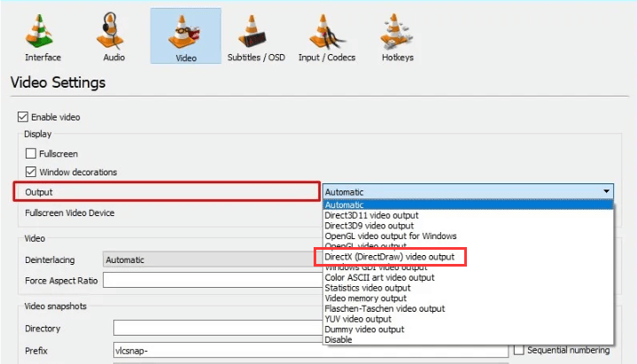Choose Direct3D9 video output
637x364 pixels.
click(468, 226)
